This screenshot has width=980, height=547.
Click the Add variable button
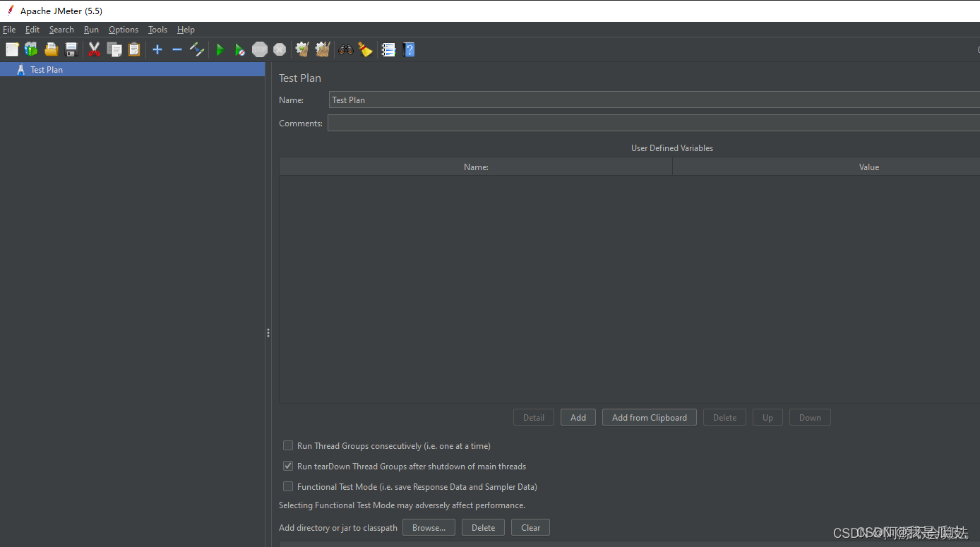coord(578,417)
